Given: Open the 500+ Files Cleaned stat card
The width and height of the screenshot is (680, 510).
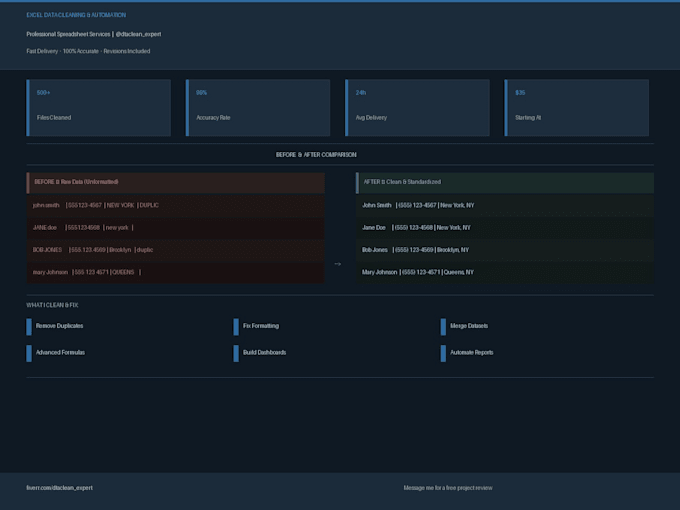Looking at the screenshot, I should 98,108.
